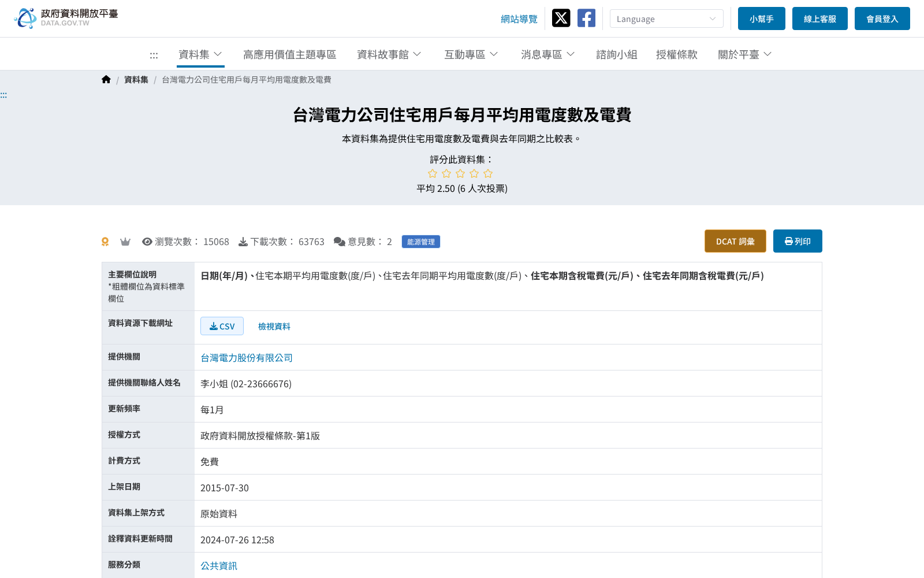The image size is (924, 578).
Task: Expand the 資料集 menu
Action: point(200,54)
